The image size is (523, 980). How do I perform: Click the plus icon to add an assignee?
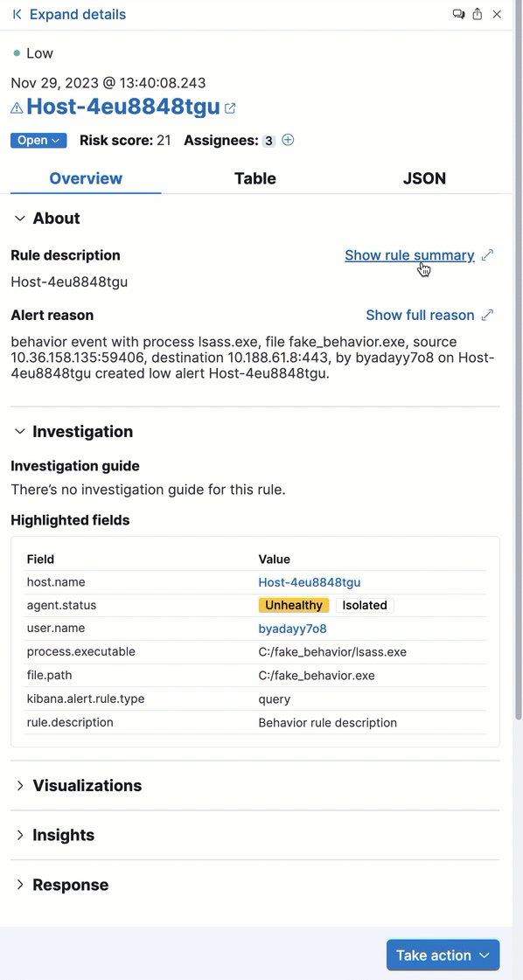pos(288,140)
